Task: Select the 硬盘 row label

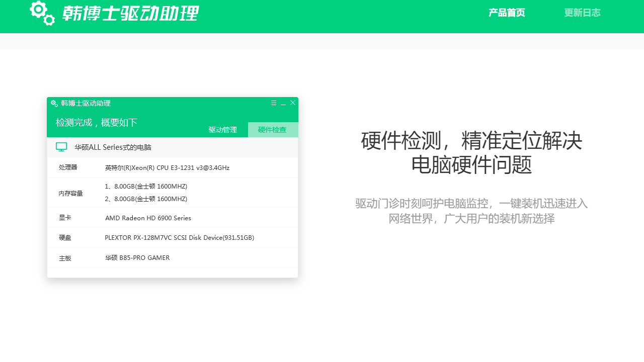Action: [64, 237]
